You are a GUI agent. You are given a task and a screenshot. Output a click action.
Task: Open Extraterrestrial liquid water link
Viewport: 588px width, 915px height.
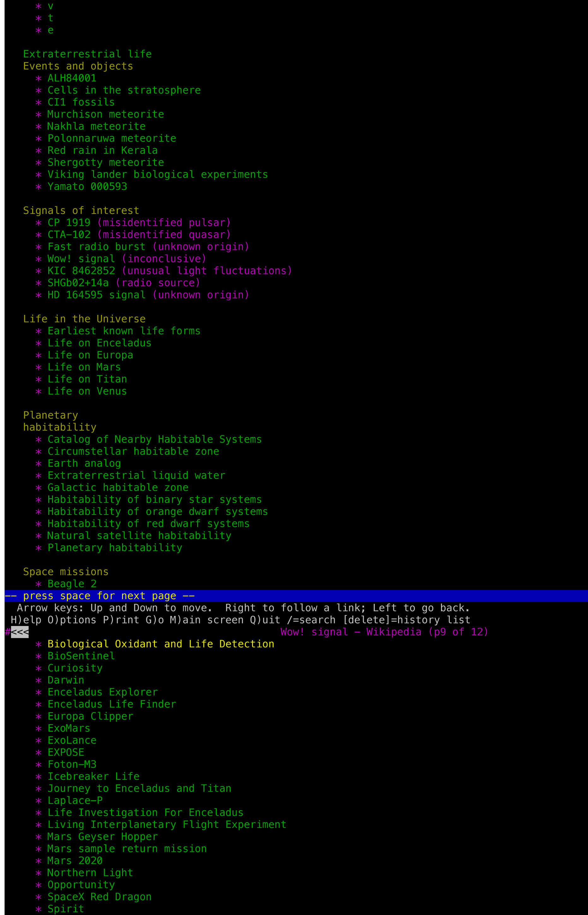click(x=136, y=475)
